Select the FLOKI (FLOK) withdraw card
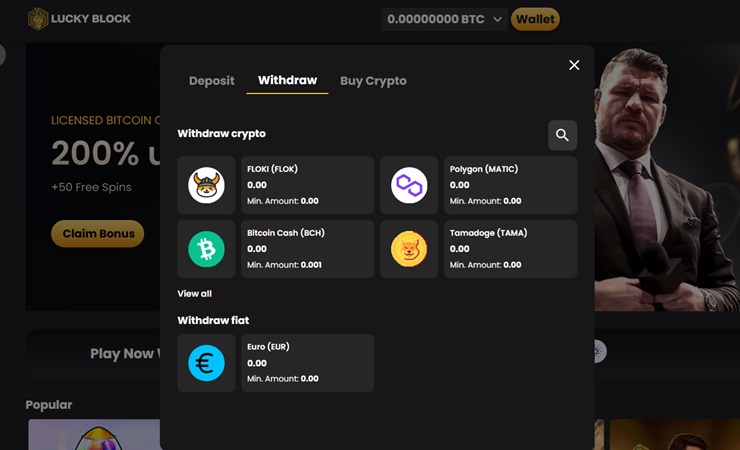 pyautogui.click(x=308, y=185)
